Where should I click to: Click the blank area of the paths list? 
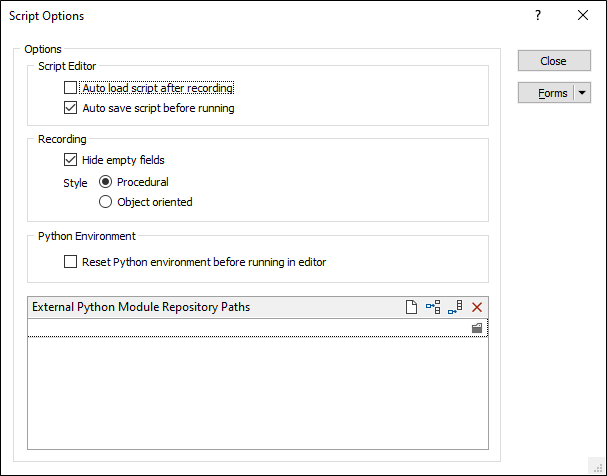point(258,392)
